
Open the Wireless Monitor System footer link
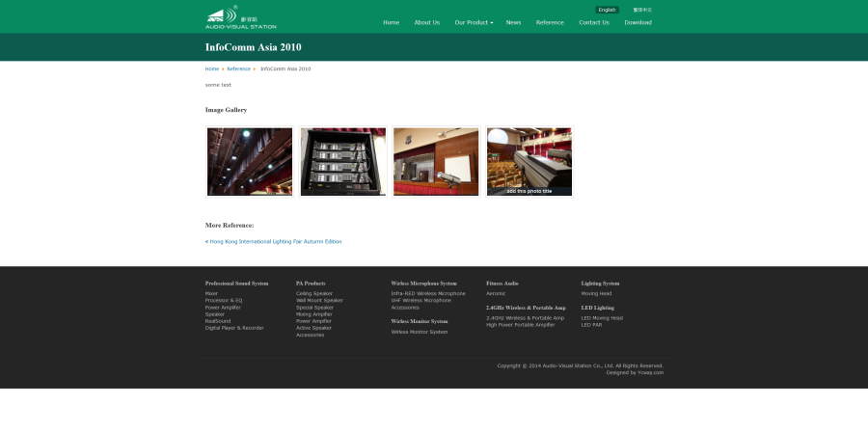420,332
